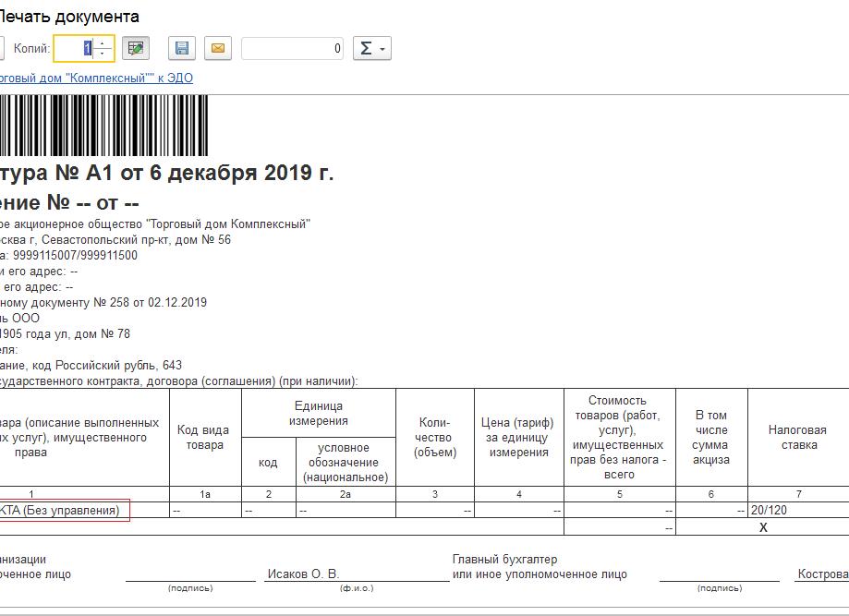This screenshot has height=616, width=849.
Task: Click the barcode image on the document
Action: [x=103, y=126]
